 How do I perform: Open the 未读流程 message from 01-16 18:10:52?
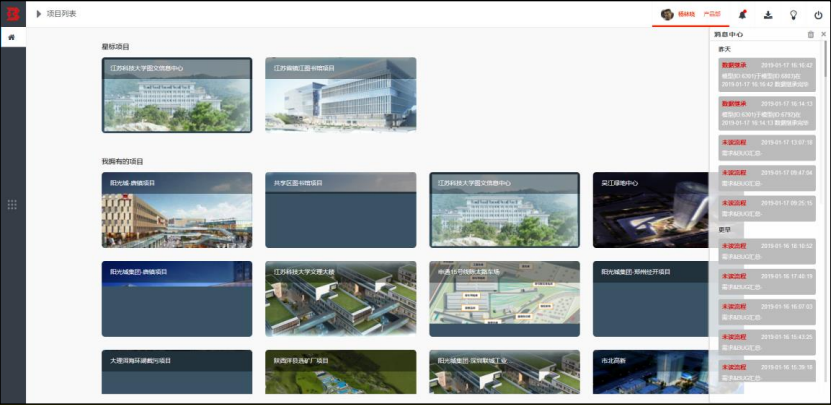click(767, 251)
